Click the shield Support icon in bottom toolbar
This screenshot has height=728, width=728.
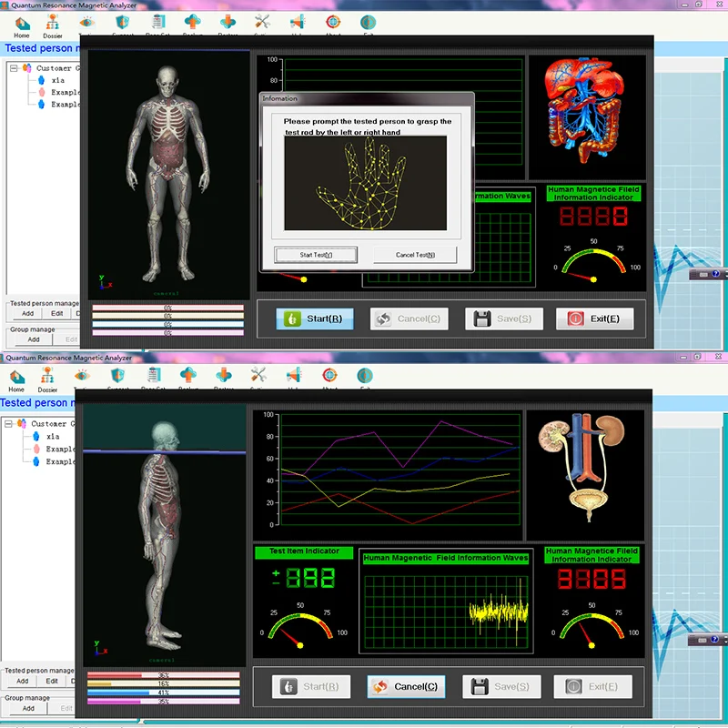coord(117,377)
